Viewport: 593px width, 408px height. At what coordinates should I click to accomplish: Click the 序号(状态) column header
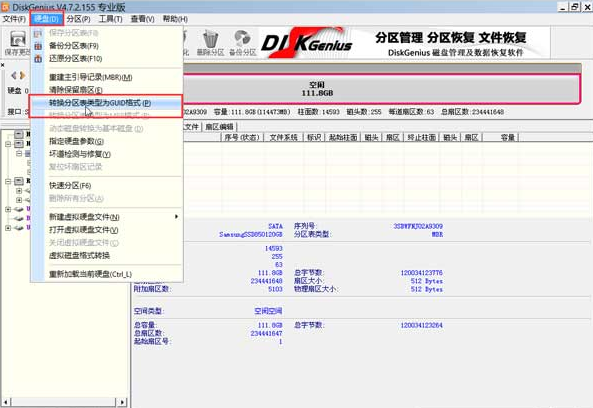coord(242,138)
